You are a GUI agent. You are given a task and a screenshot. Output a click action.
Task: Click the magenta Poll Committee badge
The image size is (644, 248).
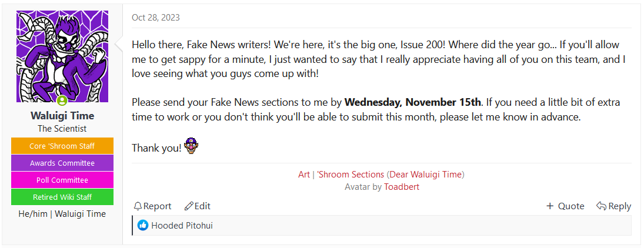pos(62,180)
